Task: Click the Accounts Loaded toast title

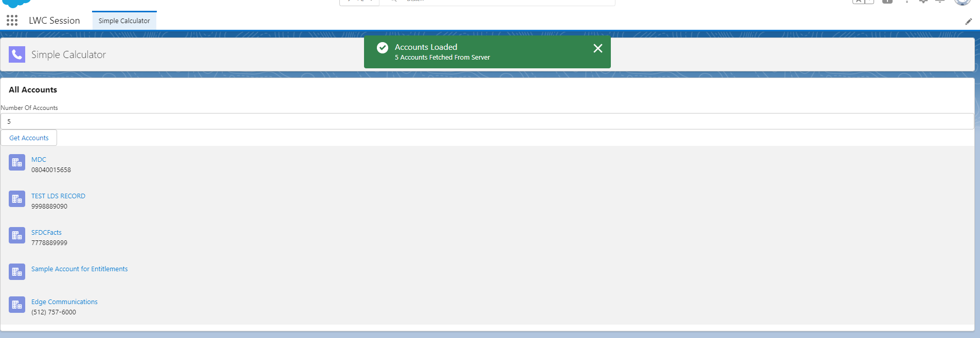Action: (x=426, y=47)
